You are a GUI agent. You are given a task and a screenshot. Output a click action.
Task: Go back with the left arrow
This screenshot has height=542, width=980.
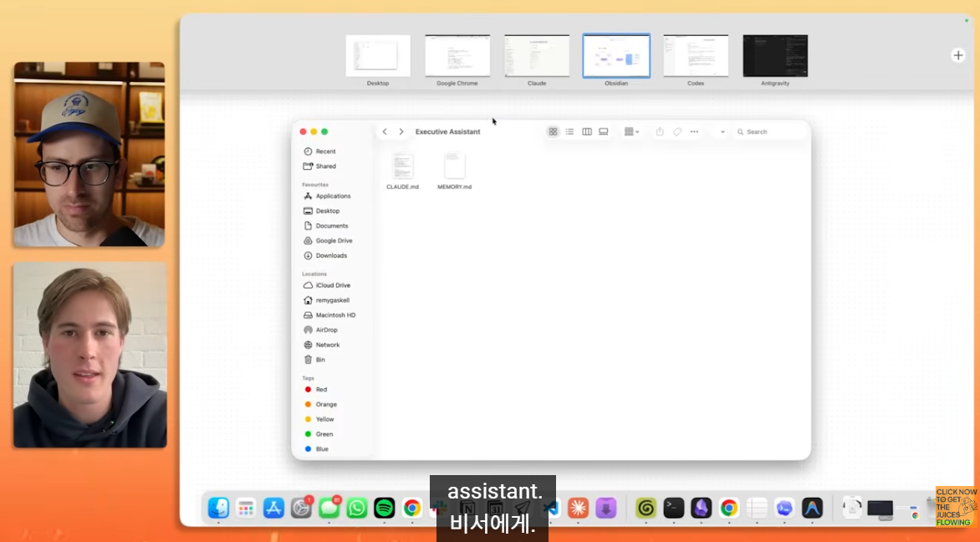pyautogui.click(x=385, y=132)
